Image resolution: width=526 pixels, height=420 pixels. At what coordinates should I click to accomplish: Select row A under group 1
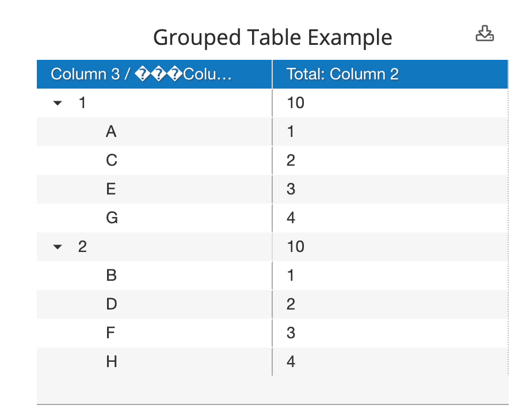pos(111,131)
